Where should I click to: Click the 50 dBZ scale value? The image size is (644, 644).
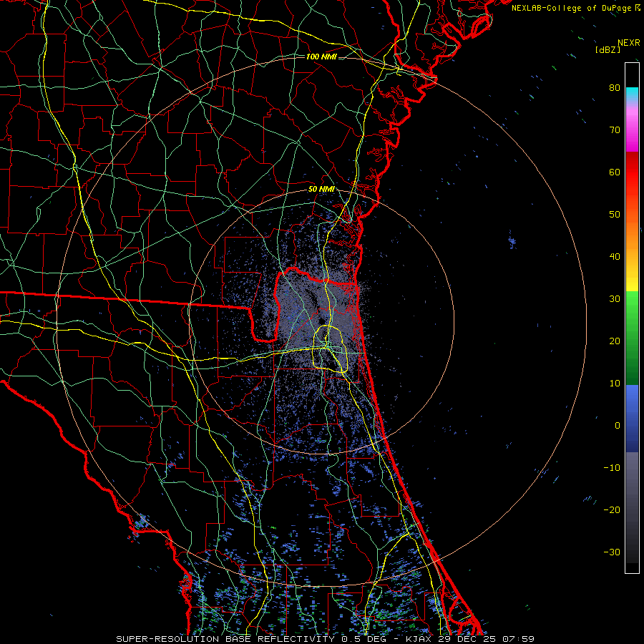coord(615,215)
